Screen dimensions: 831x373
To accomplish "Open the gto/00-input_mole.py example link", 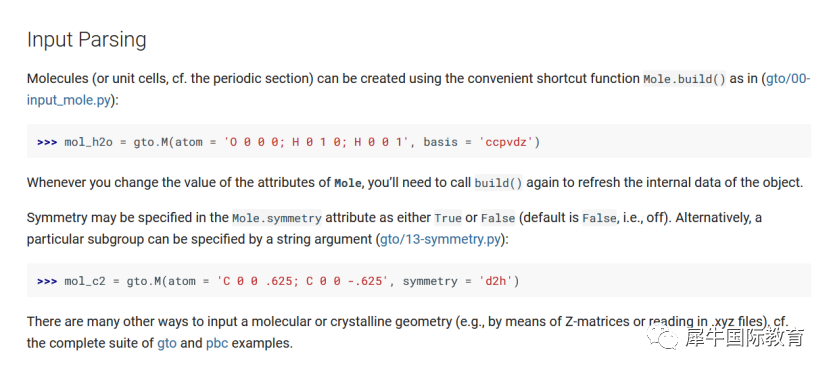I will pyautogui.click(x=419, y=90).
